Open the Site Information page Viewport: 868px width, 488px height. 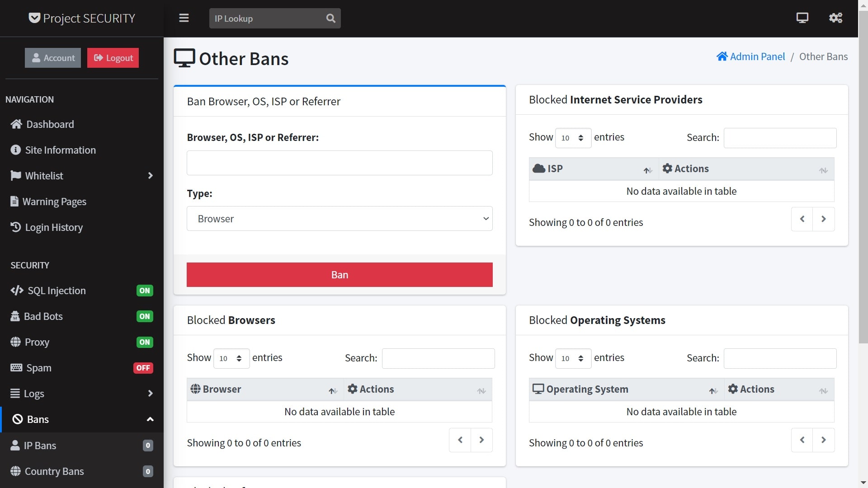click(x=60, y=150)
